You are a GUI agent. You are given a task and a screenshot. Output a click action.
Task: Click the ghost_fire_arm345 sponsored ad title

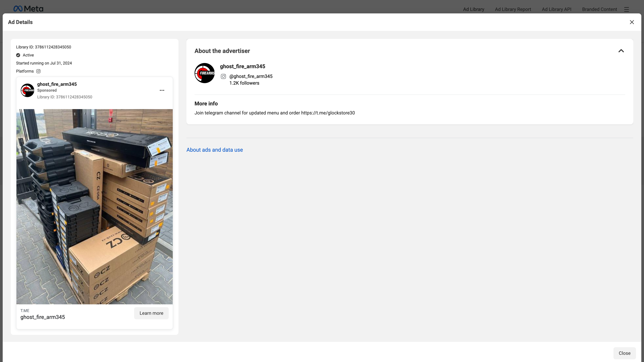coord(57,84)
